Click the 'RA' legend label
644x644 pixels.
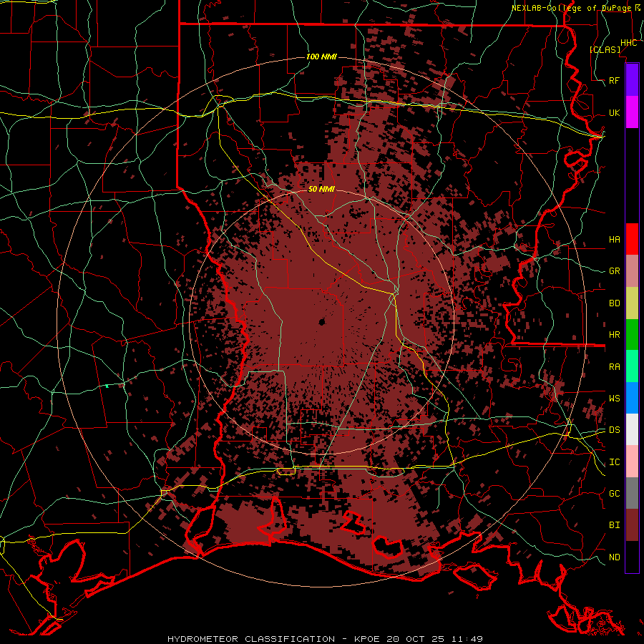click(x=614, y=367)
